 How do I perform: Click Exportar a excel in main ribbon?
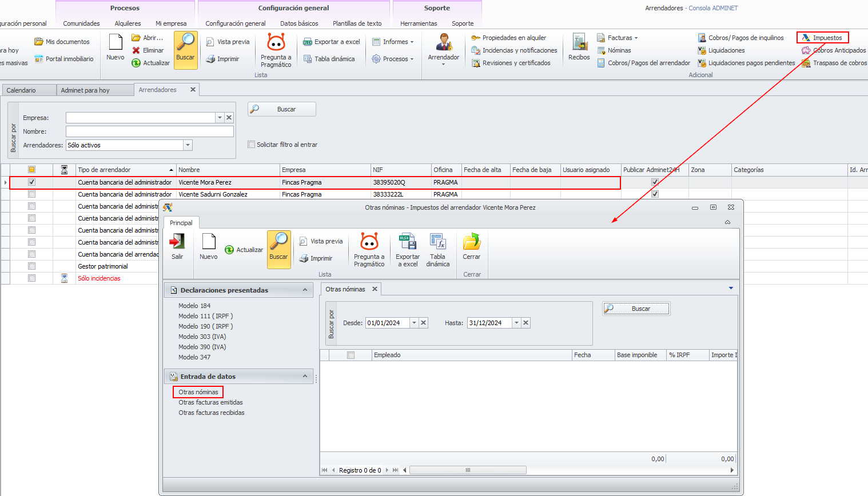tap(332, 42)
